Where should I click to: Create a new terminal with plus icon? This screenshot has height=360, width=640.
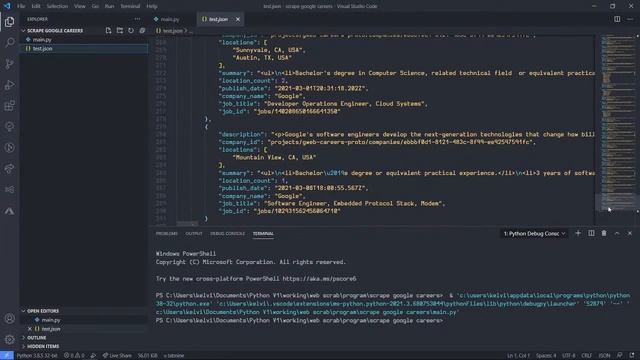pyautogui.click(x=578, y=233)
